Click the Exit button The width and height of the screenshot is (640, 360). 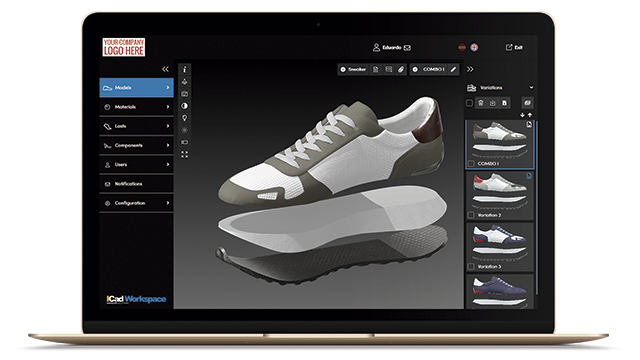514,47
